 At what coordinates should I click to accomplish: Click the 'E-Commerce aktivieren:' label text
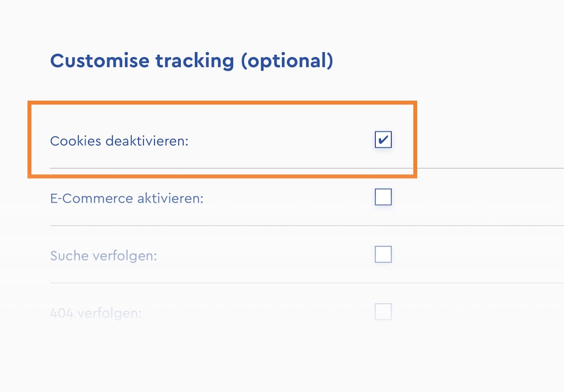[x=127, y=198]
